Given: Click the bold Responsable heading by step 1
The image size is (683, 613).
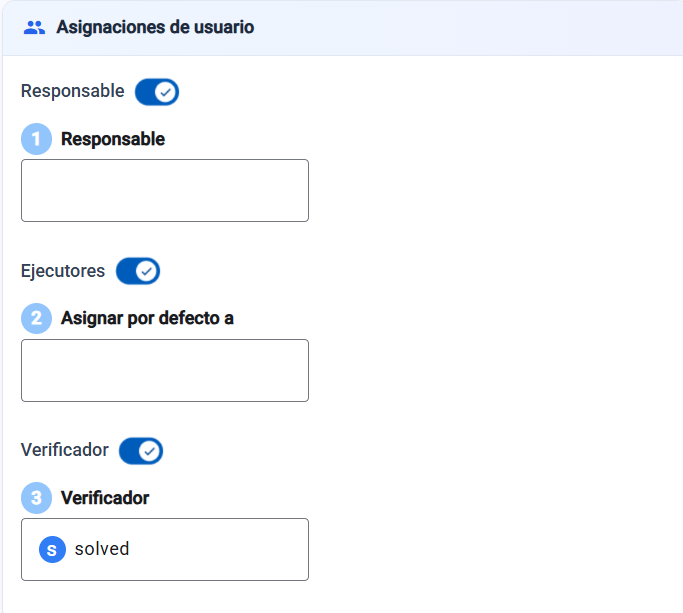Looking at the screenshot, I should 113,140.
